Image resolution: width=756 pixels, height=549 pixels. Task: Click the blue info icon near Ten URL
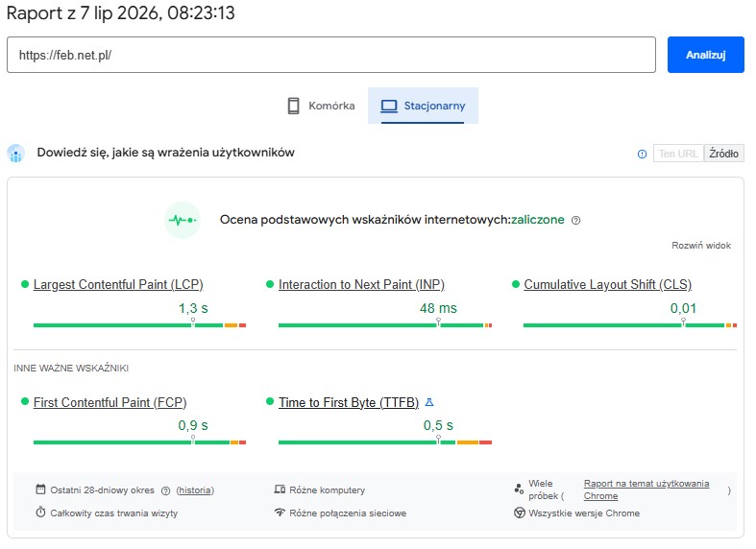tap(642, 155)
